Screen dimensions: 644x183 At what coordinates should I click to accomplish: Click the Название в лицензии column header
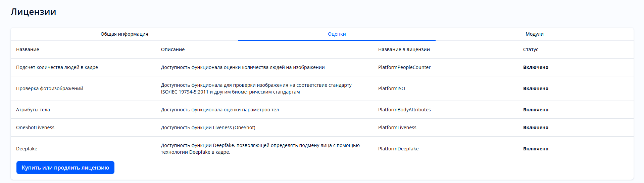click(x=404, y=49)
